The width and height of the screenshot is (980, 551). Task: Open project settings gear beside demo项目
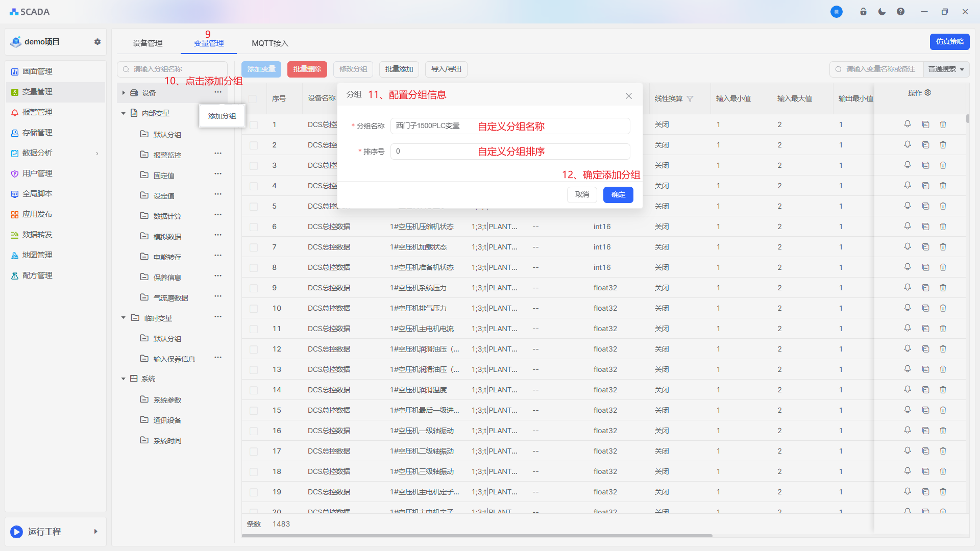(97, 42)
